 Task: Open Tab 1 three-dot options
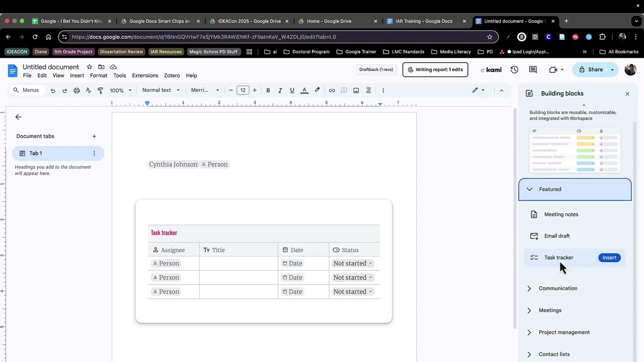click(x=94, y=153)
